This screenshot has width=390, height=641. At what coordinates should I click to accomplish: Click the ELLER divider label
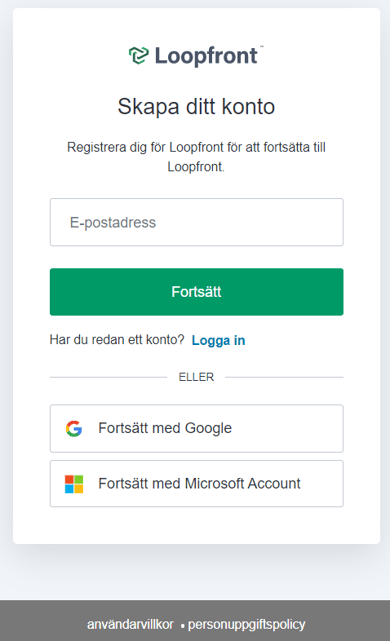point(196,377)
